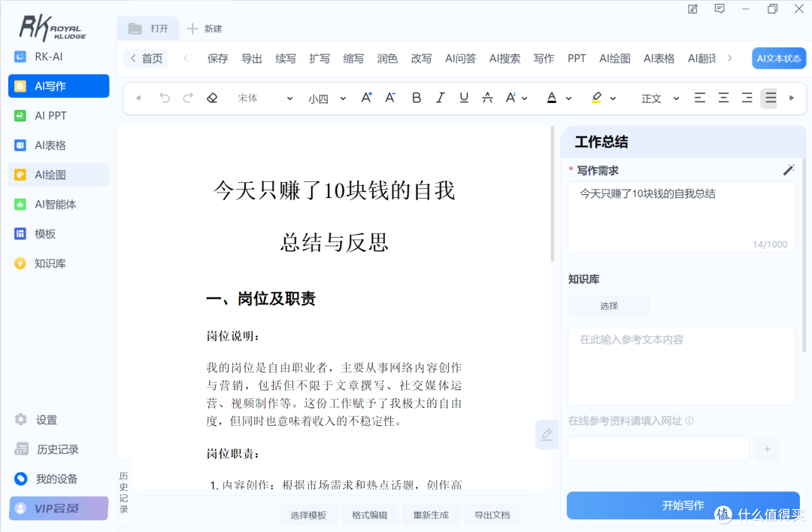This screenshot has width=812, height=532.
Task: Open 模板 in the sidebar
Action: pyautogui.click(x=59, y=234)
